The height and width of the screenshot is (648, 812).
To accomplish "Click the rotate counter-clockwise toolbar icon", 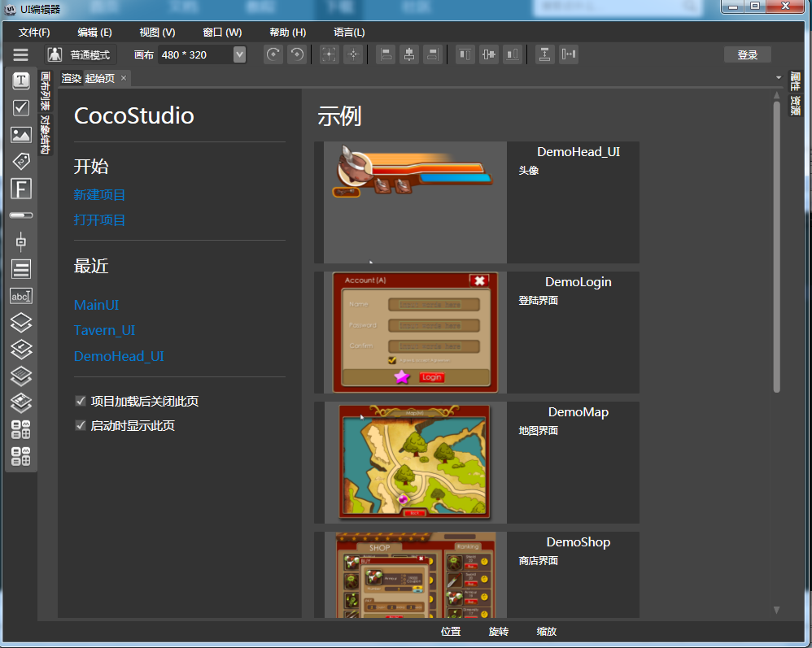I will point(297,54).
